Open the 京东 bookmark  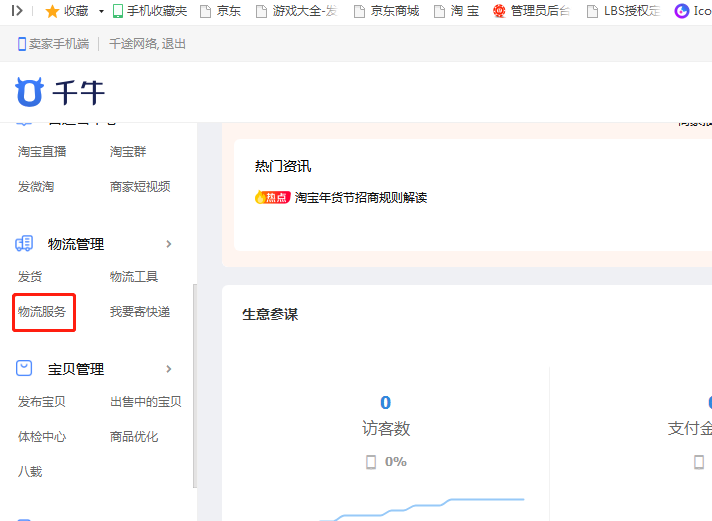point(221,11)
